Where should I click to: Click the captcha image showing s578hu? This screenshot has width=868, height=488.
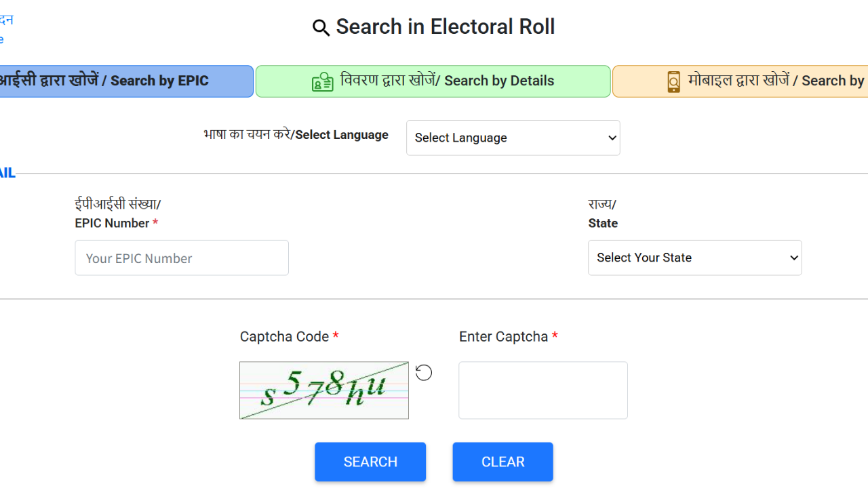click(324, 390)
